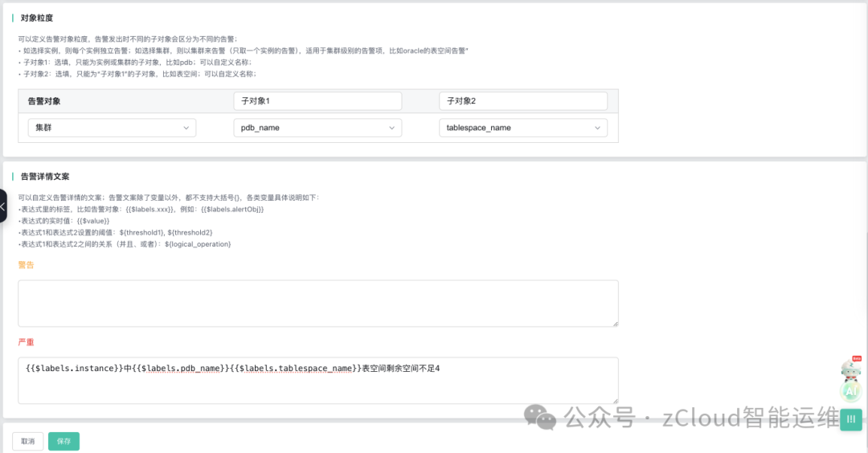Click inside the 警告 message text area
868x453 pixels.
[x=317, y=303]
